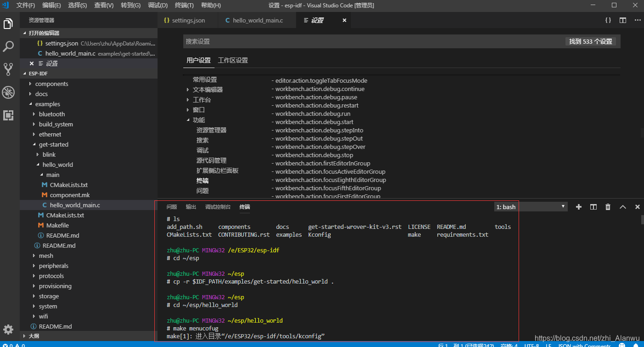This screenshot has width=644, height=347.
Task: Select 调试 settings category
Action: [203, 150]
